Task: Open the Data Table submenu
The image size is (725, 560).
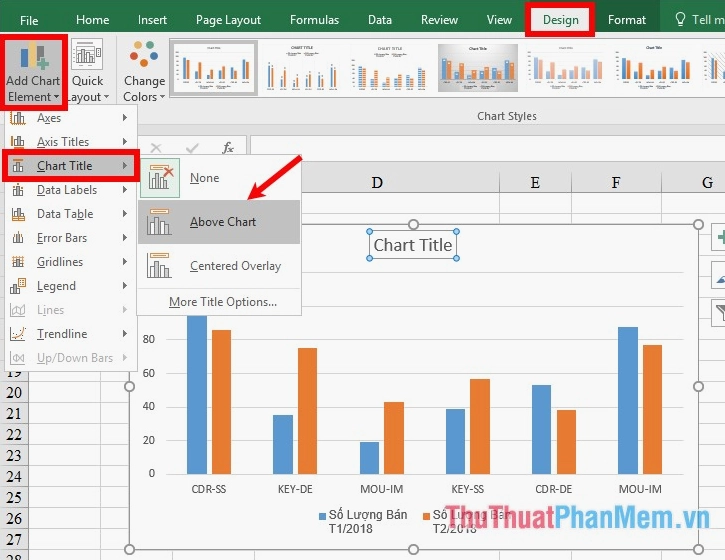Action: (71, 214)
